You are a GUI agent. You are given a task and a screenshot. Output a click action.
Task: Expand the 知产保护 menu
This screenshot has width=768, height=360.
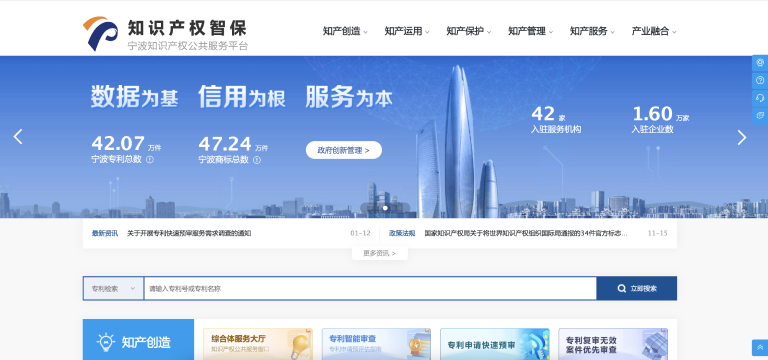[x=469, y=31]
